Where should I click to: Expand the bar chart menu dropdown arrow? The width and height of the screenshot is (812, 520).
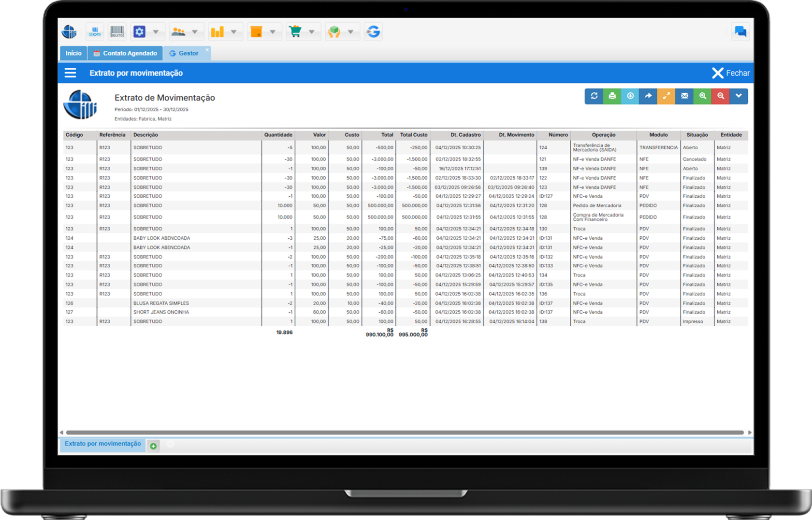point(233,32)
